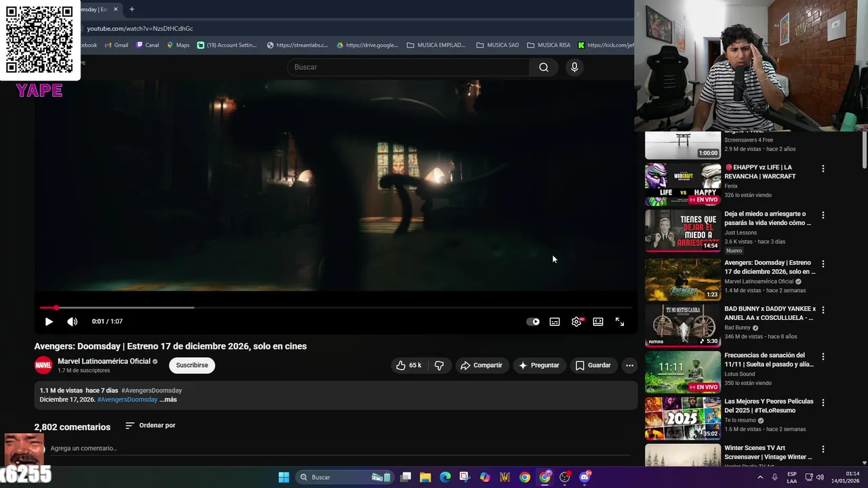
Task: Open the #AvengersDoomsday hashtag link in the description
Action: [x=127, y=400]
